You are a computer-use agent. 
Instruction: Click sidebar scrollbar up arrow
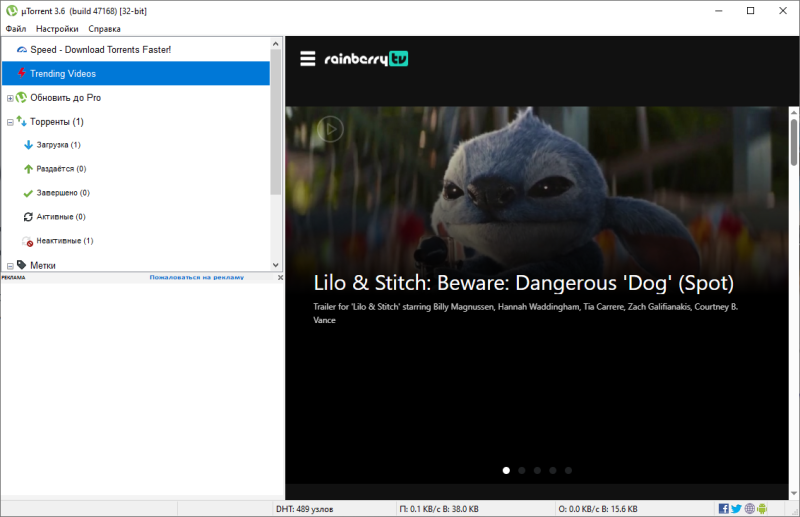point(276,44)
